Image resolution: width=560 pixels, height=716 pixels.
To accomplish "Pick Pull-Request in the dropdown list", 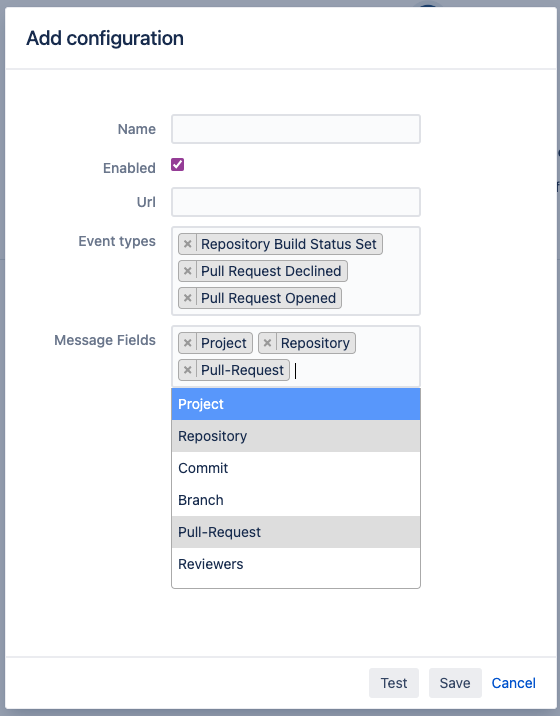I will (296, 532).
